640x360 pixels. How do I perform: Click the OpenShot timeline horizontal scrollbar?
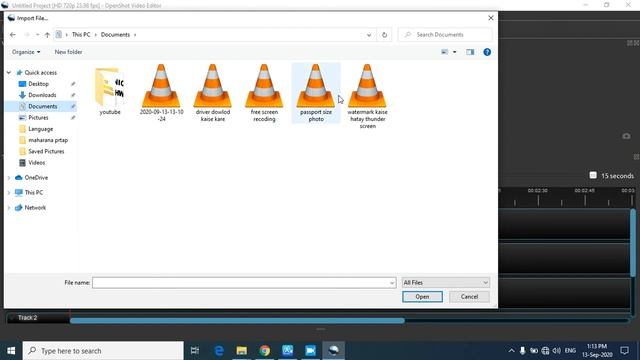(237, 321)
